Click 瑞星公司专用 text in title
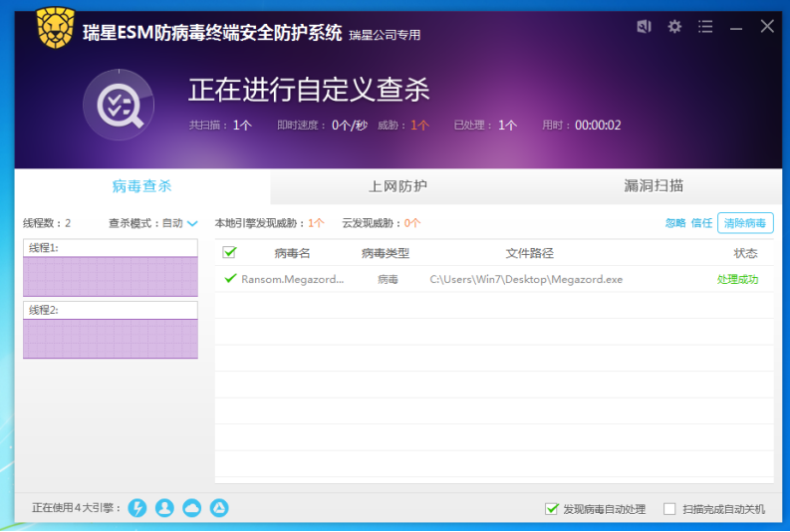The width and height of the screenshot is (790, 532). click(x=385, y=35)
